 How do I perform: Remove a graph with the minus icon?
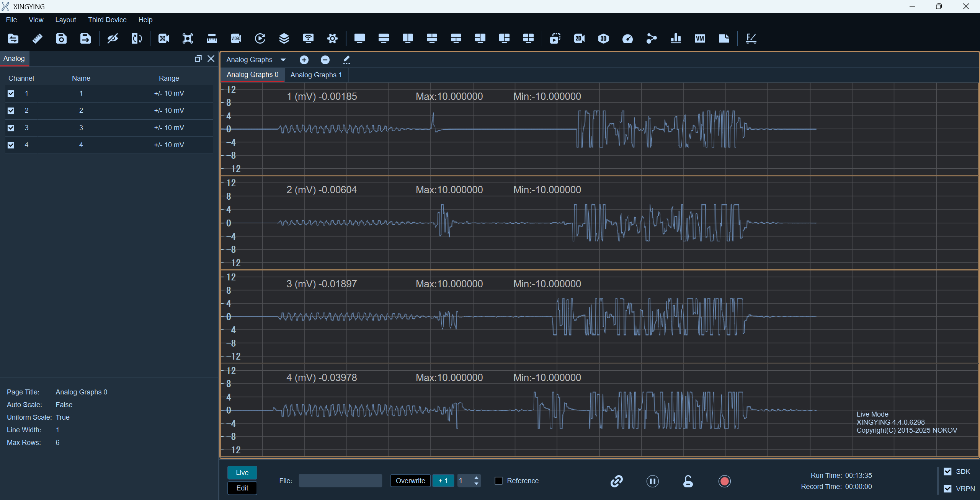point(325,60)
